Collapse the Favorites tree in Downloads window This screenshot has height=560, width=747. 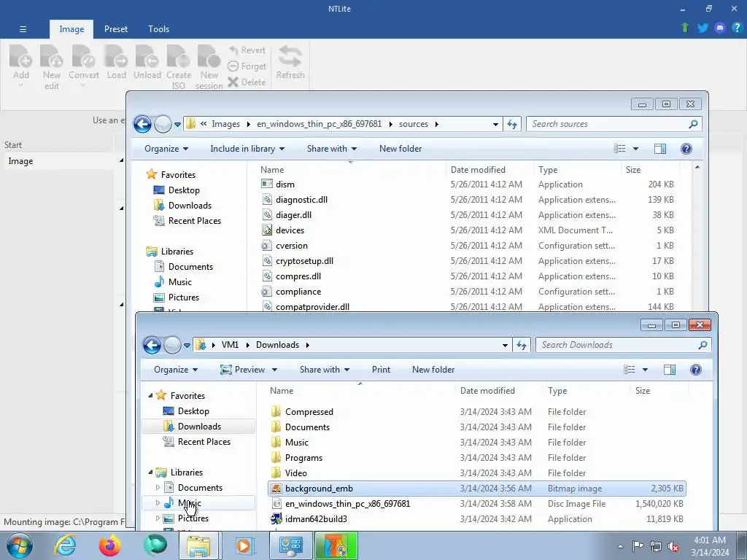150,395
